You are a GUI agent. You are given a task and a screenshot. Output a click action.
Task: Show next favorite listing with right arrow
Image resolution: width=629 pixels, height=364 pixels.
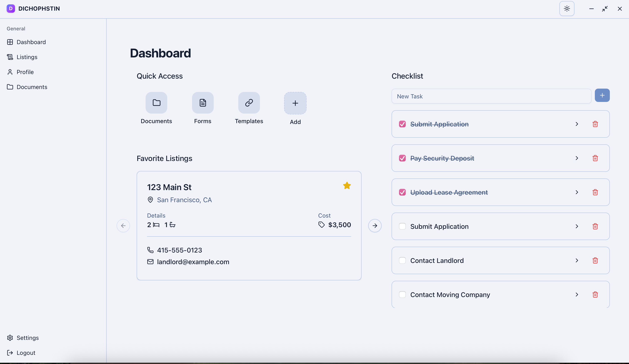click(375, 226)
